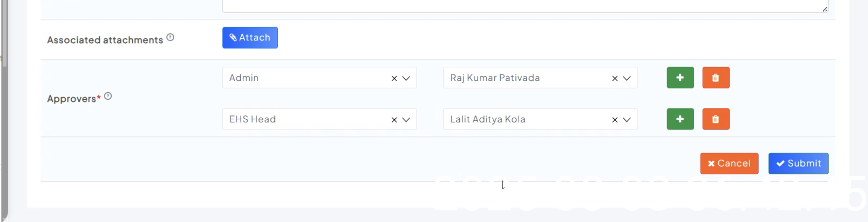Submit the form
This screenshot has height=222, width=868.
798,164
